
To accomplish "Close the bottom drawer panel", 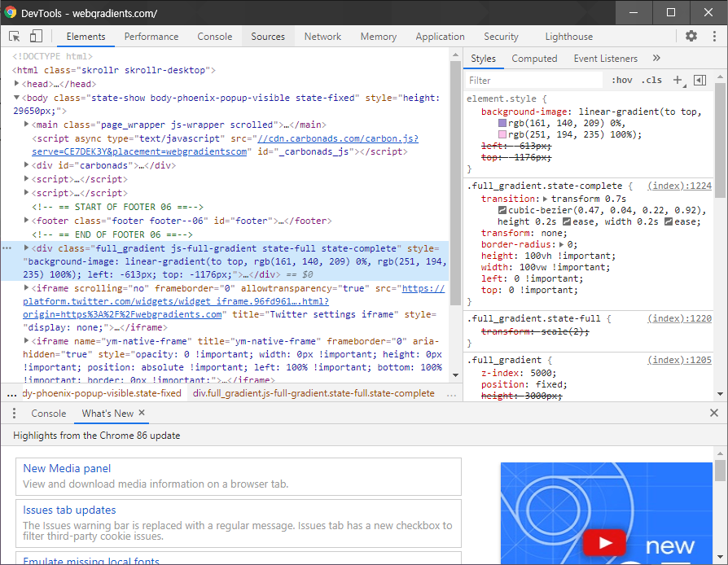I will [714, 413].
